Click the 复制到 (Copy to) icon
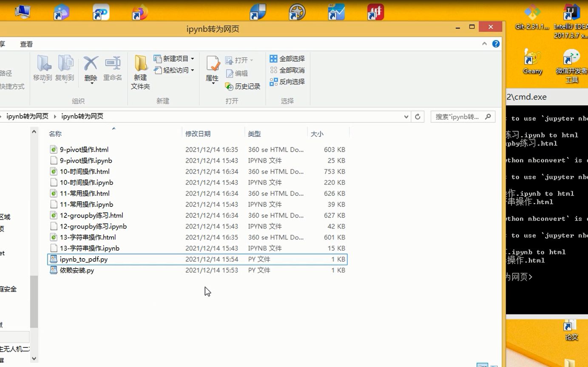 (65, 68)
